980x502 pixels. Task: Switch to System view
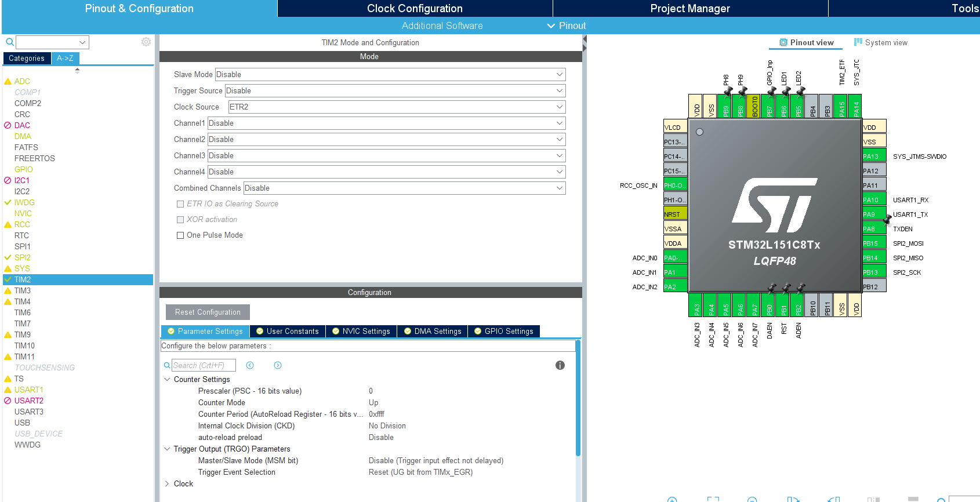coord(880,42)
